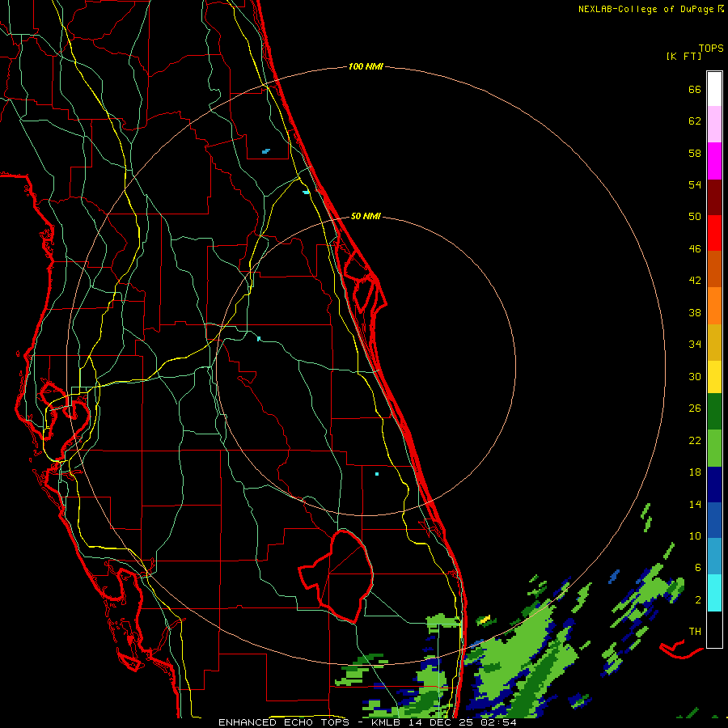Click the large Lake Okeechobee outline
The height and width of the screenshot is (728, 728).
336,576
